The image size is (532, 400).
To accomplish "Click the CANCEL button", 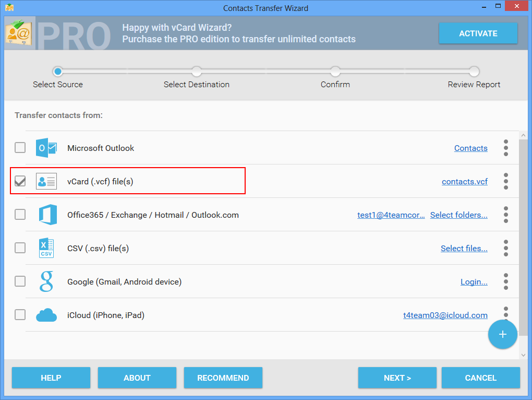I will click(481, 378).
